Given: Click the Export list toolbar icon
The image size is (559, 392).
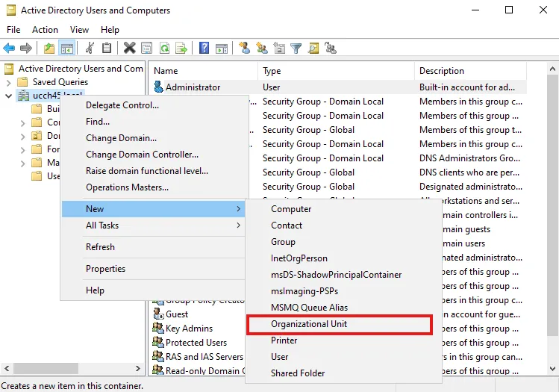Looking at the screenshot, I should (183, 48).
